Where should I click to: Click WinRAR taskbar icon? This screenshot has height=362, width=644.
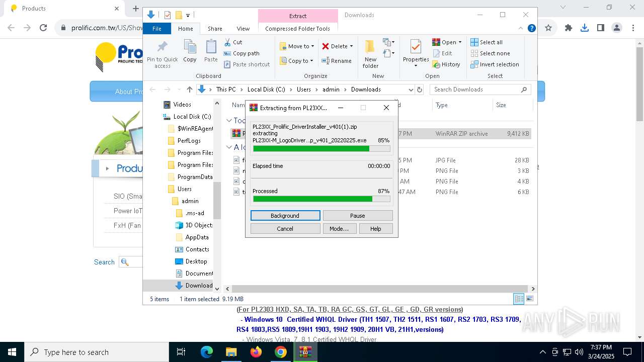pyautogui.click(x=305, y=352)
